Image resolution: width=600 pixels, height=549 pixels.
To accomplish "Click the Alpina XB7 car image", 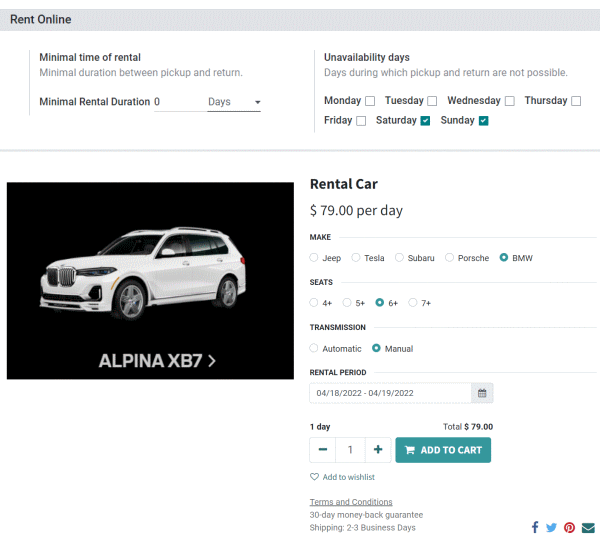I will pyautogui.click(x=150, y=281).
